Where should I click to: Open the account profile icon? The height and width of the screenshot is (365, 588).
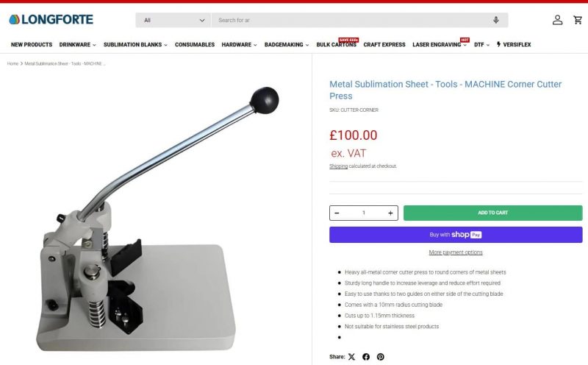tap(557, 20)
